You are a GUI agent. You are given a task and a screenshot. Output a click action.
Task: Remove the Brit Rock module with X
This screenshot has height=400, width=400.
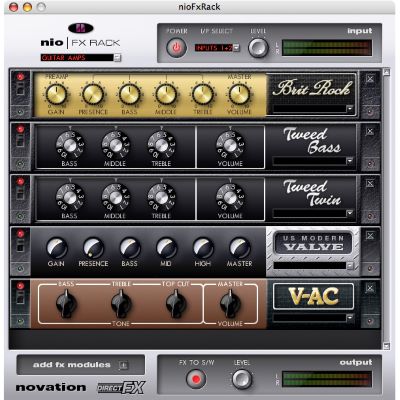pyautogui.click(x=370, y=79)
